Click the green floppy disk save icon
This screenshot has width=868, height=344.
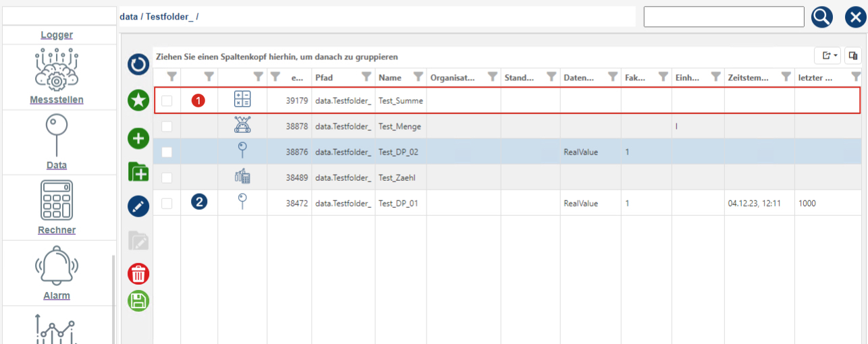138,300
